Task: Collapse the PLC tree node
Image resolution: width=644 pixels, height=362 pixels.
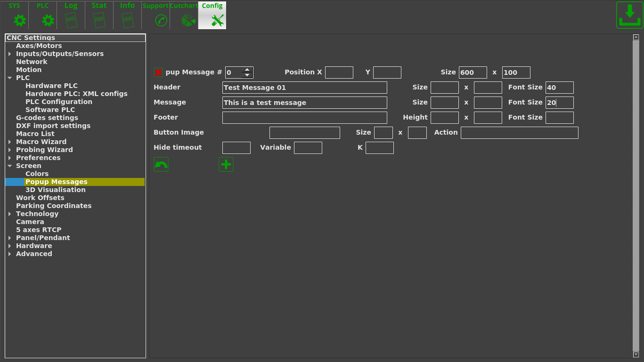Action: click(10, 78)
